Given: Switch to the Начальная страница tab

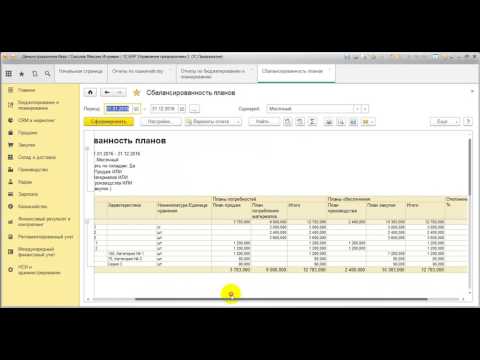Looking at the screenshot, I should click(81, 71).
